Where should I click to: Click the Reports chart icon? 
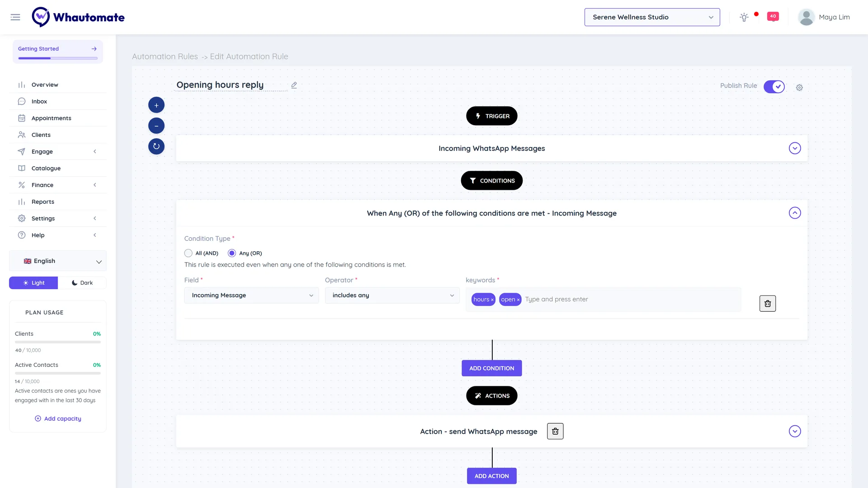[x=22, y=202]
